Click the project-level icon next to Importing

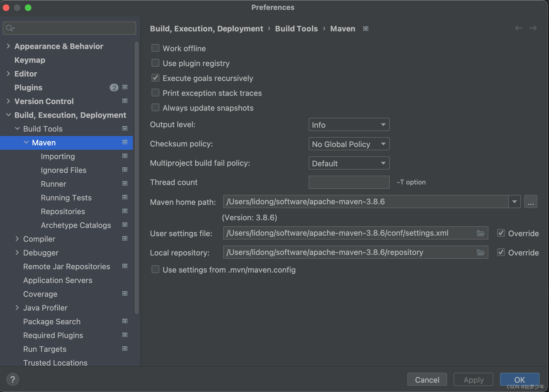pos(125,156)
